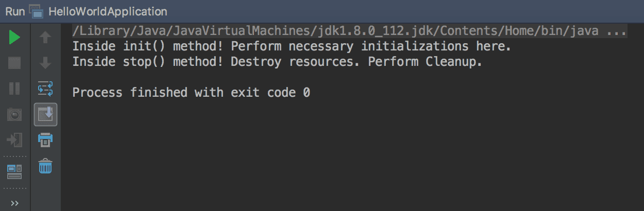Viewport: 644px width, 211px height.
Task: Toggle Scroll to End of output
Action: (x=46, y=114)
